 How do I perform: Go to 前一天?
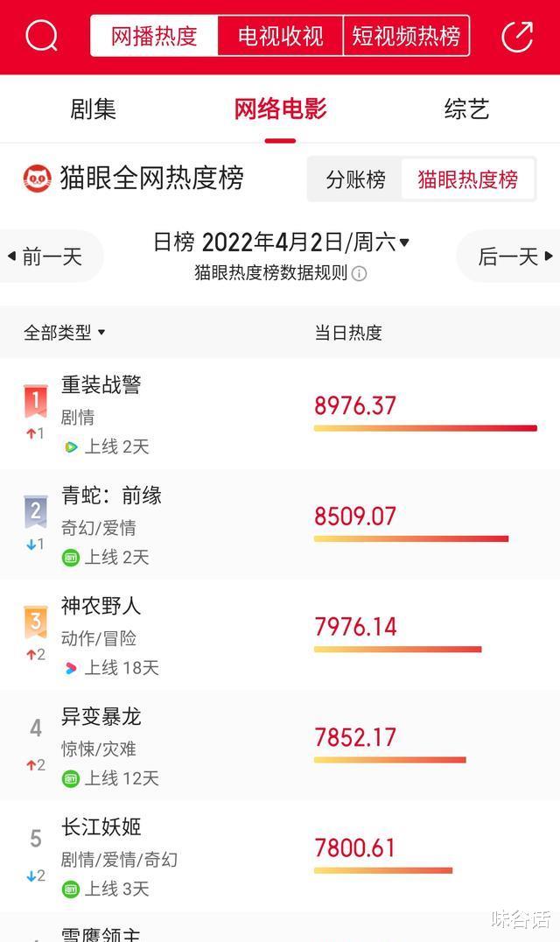pyautogui.click(x=51, y=257)
